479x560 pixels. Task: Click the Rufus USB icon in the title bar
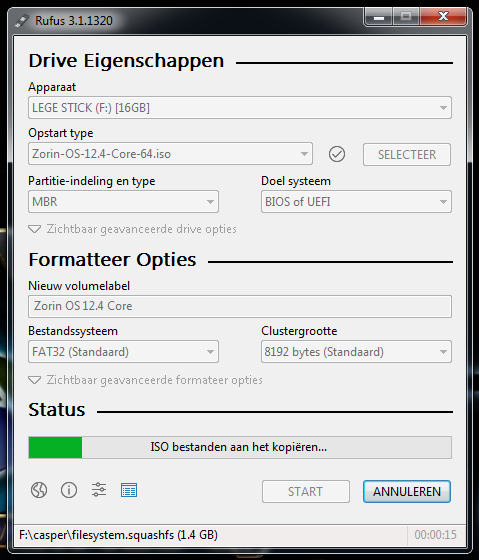(x=22, y=21)
